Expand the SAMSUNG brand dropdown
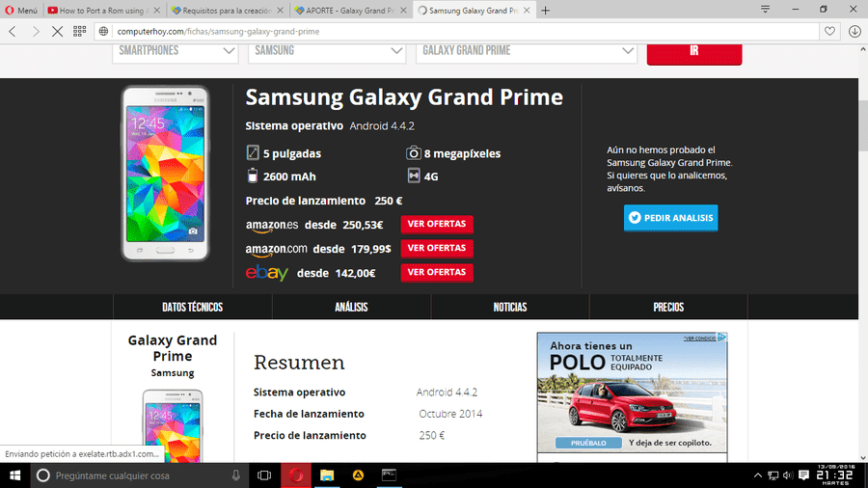Screen dimensions: 868x488 (x=327, y=52)
